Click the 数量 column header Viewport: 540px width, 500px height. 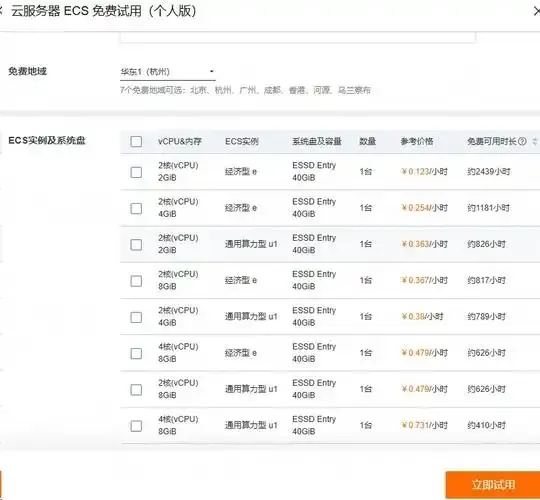(x=367, y=141)
